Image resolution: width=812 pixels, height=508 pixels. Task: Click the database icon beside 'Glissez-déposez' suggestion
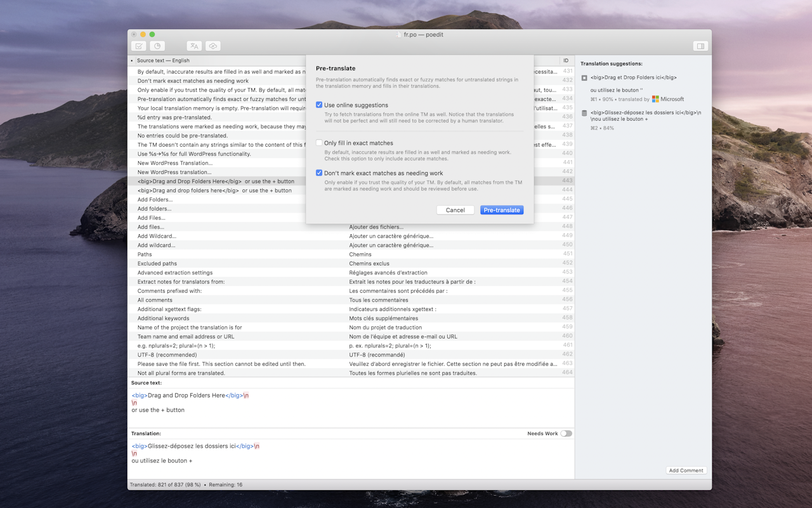[584, 113]
